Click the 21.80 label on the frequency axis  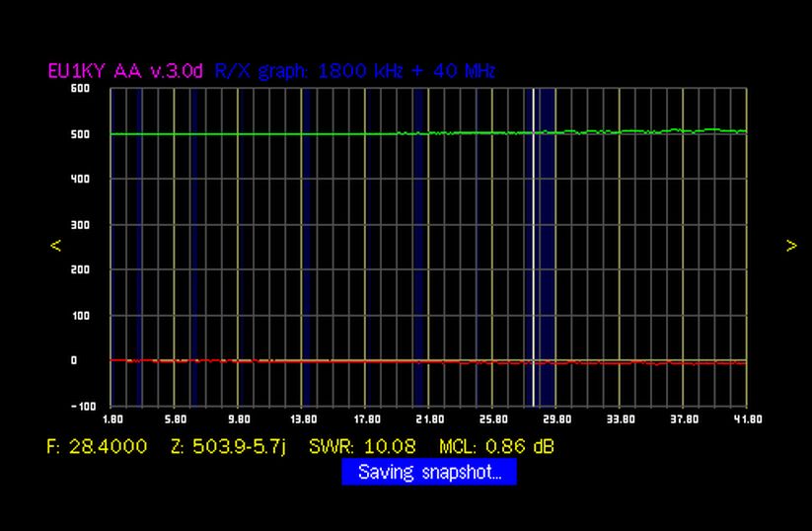(429, 419)
